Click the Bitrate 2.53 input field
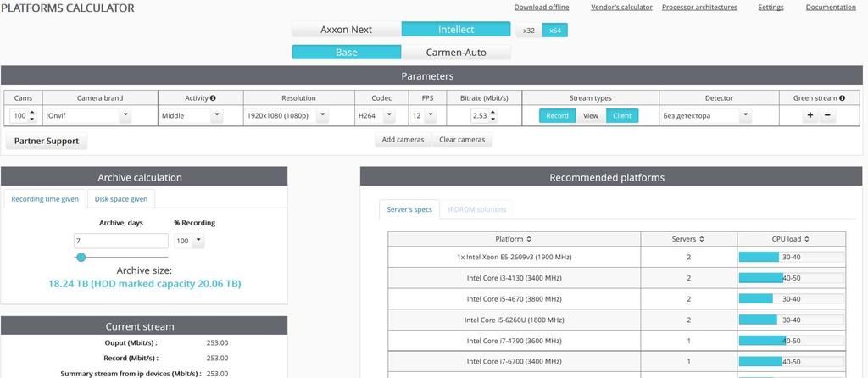 (x=480, y=115)
